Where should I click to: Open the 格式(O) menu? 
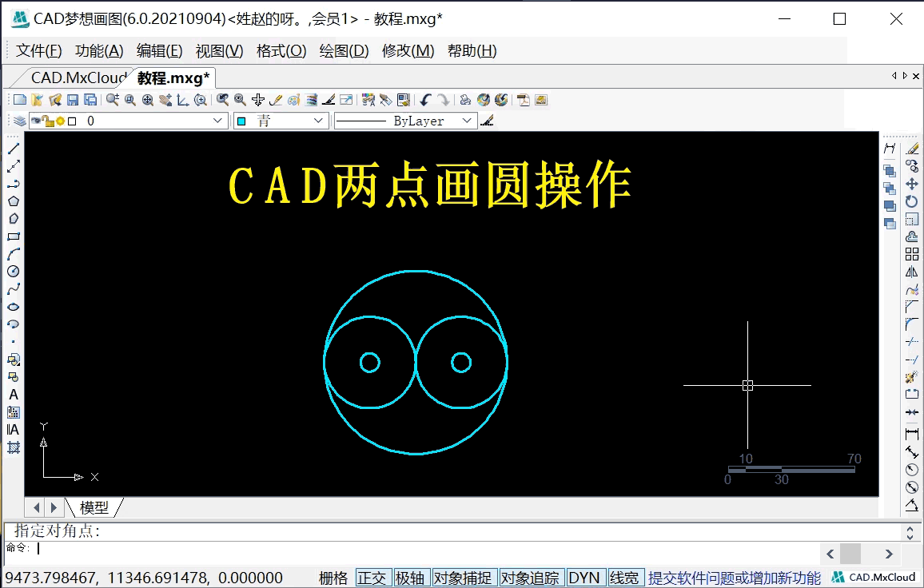pos(281,51)
